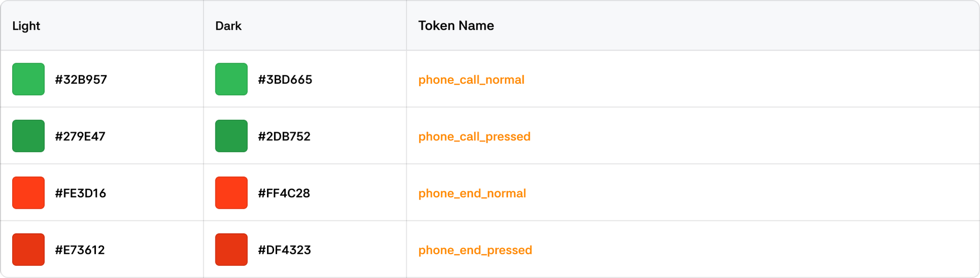Click the #DF4323 hex value text
The height and width of the screenshot is (278, 980).
284,250
